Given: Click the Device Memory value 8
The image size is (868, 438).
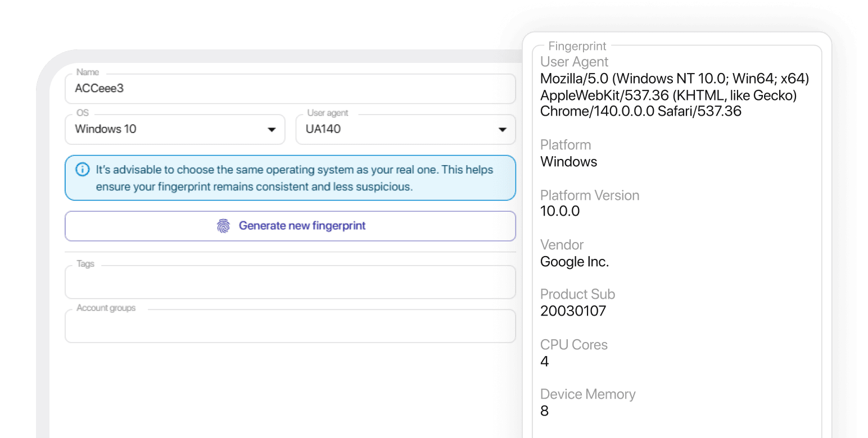Looking at the screenshot, I should (x=544, y=411).
